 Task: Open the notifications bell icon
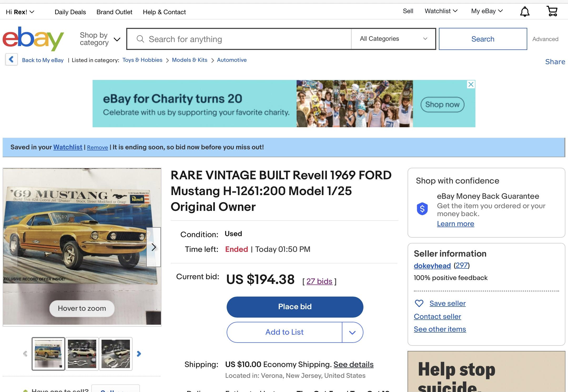[525, 12]
